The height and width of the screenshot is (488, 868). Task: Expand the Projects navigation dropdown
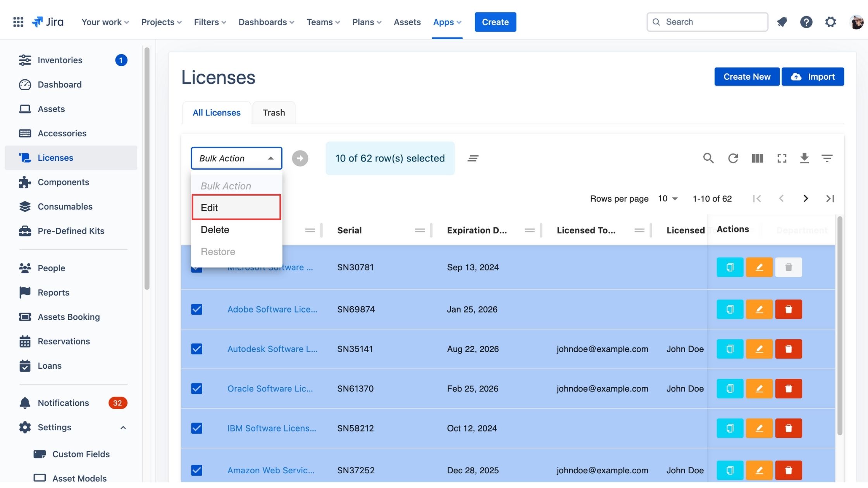[x=161, y=22]
